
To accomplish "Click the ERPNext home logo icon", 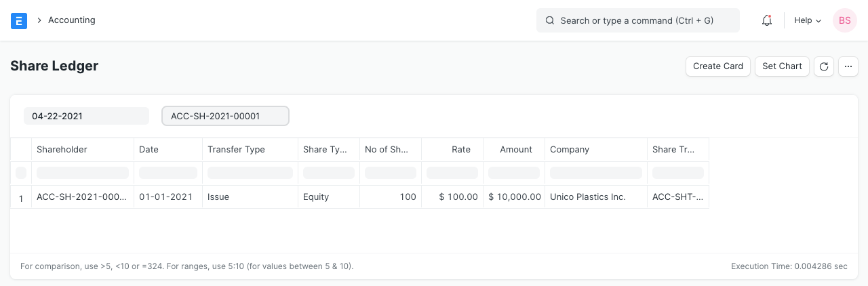I will click(19, 20).
